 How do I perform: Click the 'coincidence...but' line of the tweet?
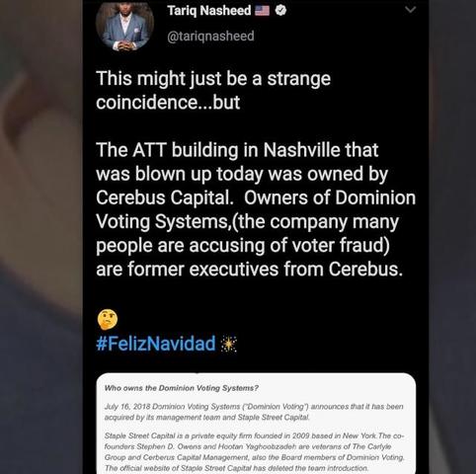coord(168,103)
